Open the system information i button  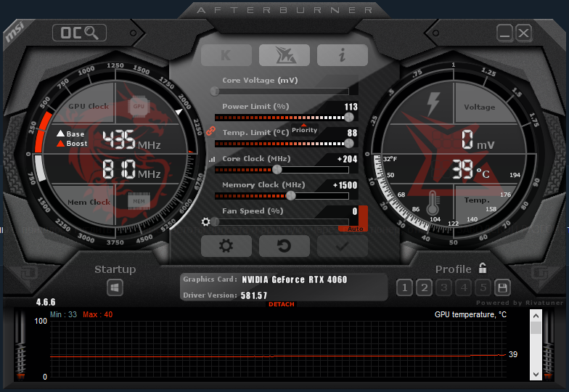(x=343, y=55)
